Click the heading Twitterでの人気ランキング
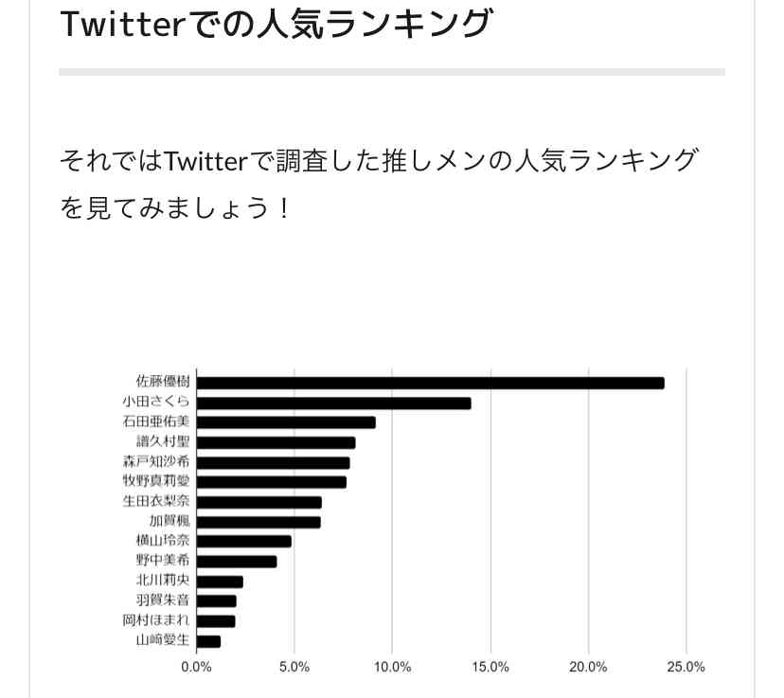This screenshot has width=784, height=698. point(276,24)
